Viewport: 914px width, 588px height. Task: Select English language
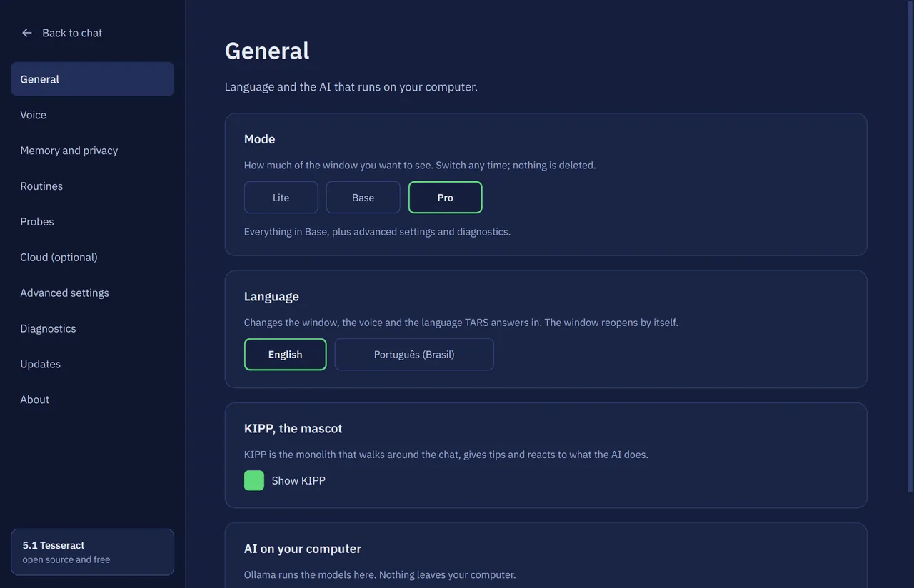pos(285,355)
